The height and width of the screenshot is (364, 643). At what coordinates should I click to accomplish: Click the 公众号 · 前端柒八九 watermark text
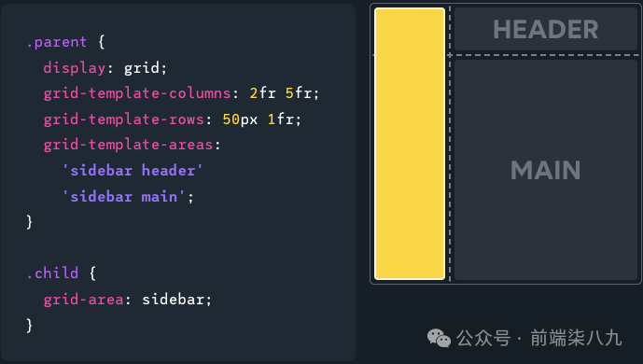539,338
